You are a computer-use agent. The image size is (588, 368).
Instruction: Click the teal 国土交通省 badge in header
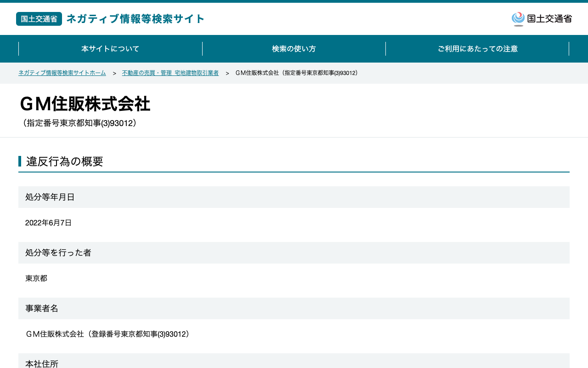[x=39, y=19]
